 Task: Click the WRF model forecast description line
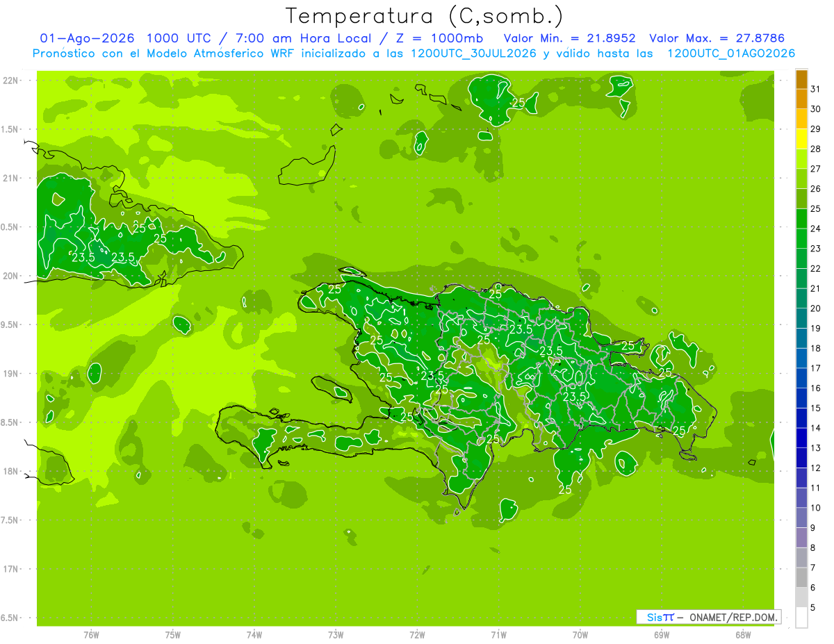point(414,53)
